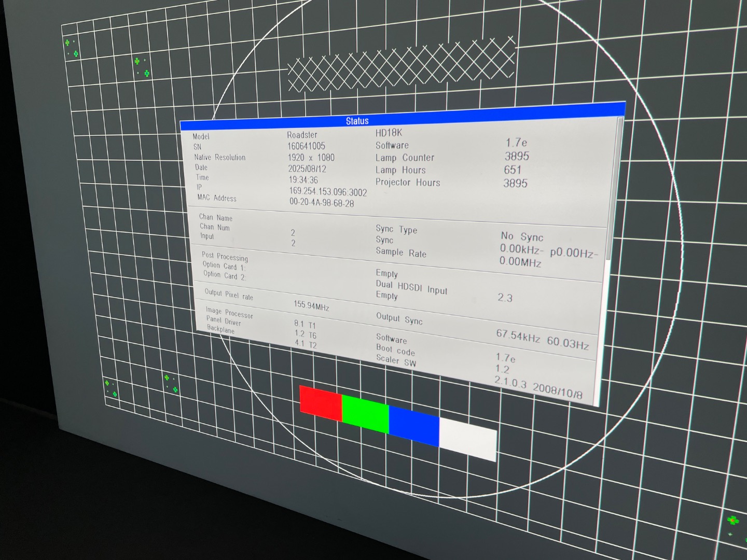The height and width of the screenshot is (560, 747).
Task: Click native resolution value "1920 x 1080"
Action: 311,157
